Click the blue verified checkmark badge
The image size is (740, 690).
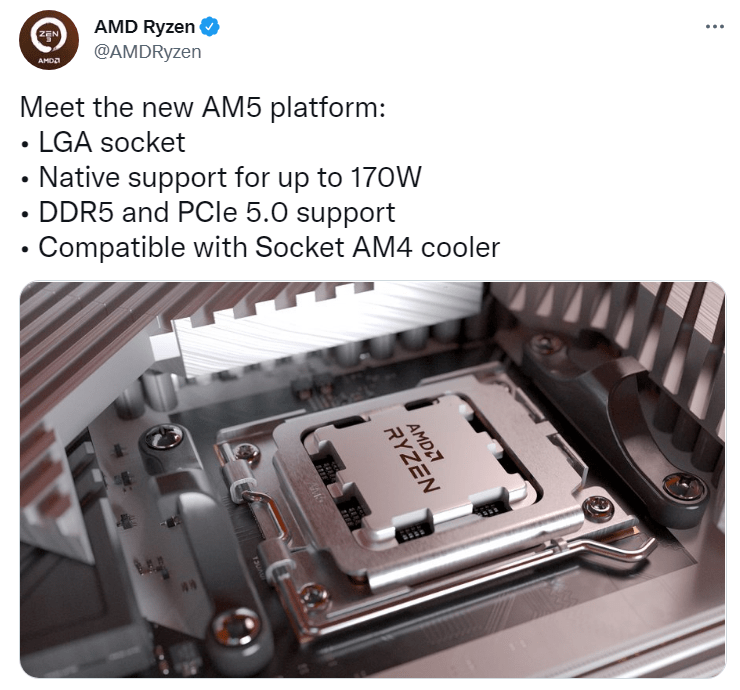click(x=210, y=27)
